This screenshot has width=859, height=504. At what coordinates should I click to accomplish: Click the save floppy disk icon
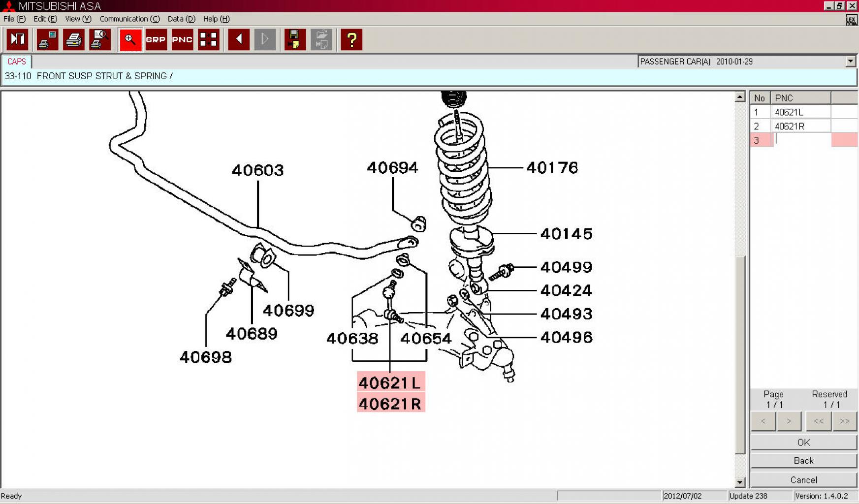pyautogui.click(x=294, y=39)
